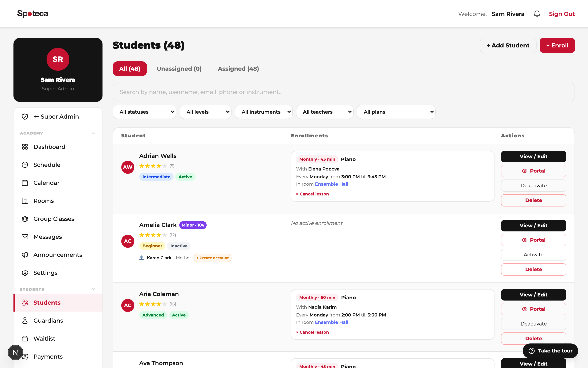This screenshot has width=588, height=368.
Task: Open Group Classes via its people icon
Action: [x=25, y=219]
